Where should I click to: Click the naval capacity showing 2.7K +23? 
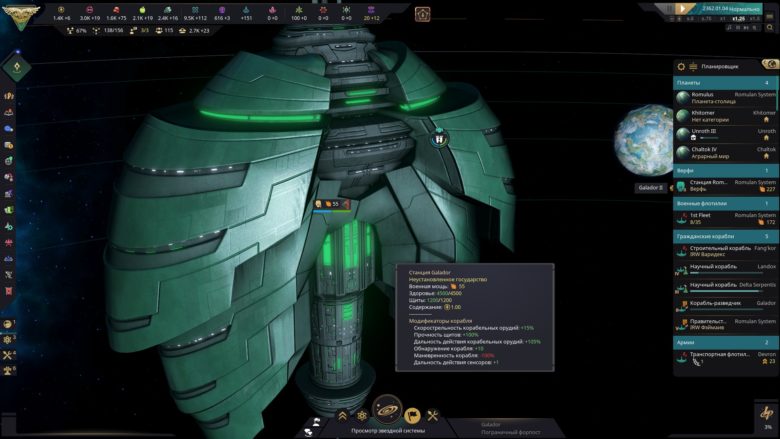195,31
